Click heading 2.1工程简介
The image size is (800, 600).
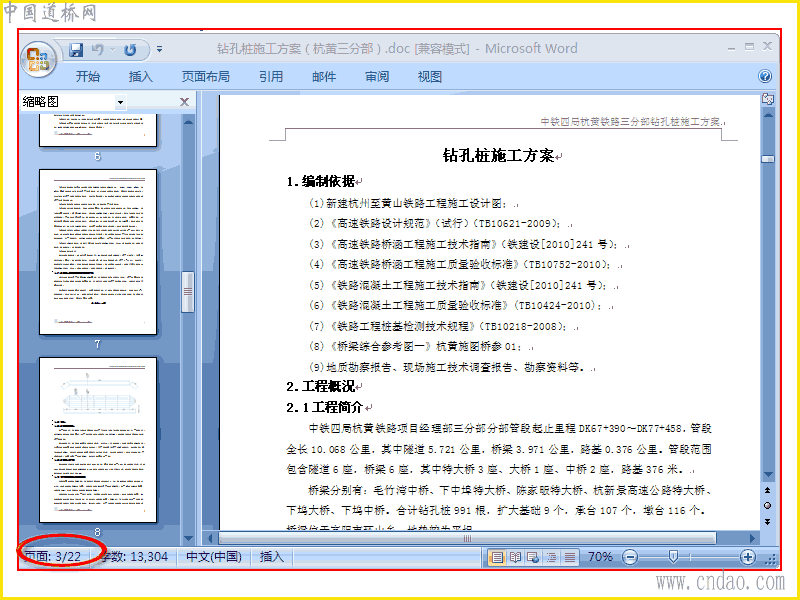pyautogui.click(x=324, y=407)
